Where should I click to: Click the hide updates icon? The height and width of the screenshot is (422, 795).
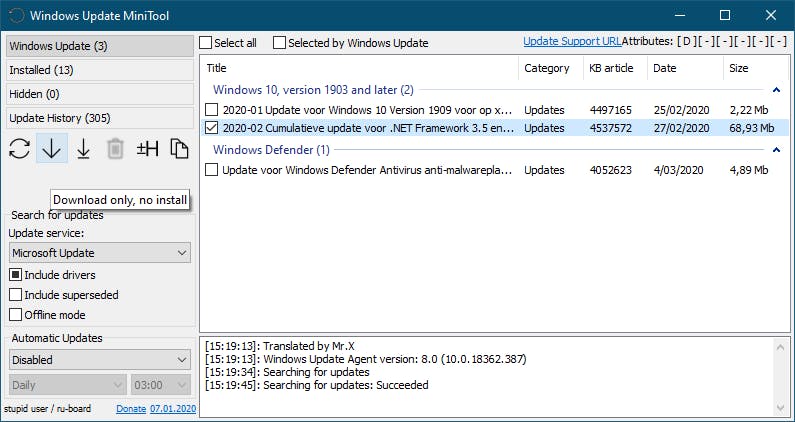[148, 149]
